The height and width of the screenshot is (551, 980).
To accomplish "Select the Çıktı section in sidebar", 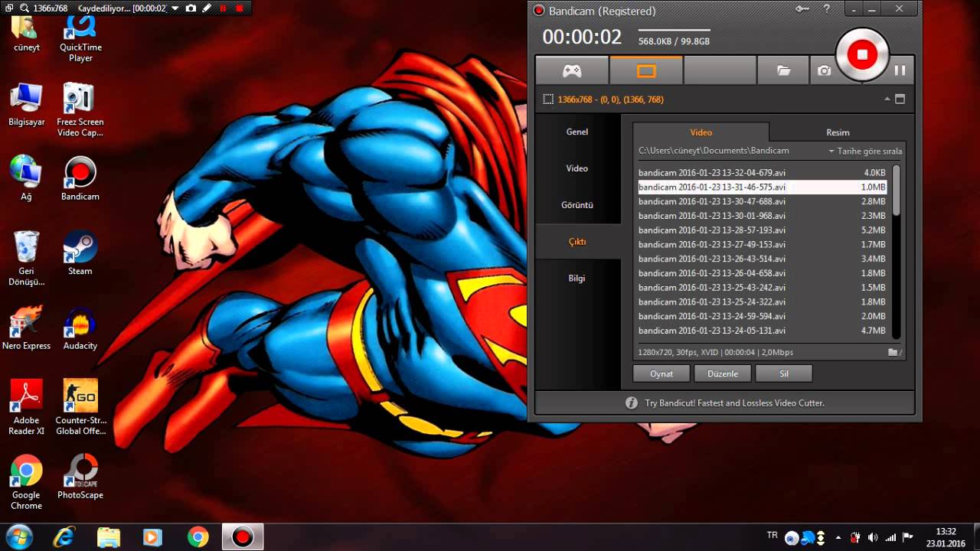I will [x=577, y=242].
